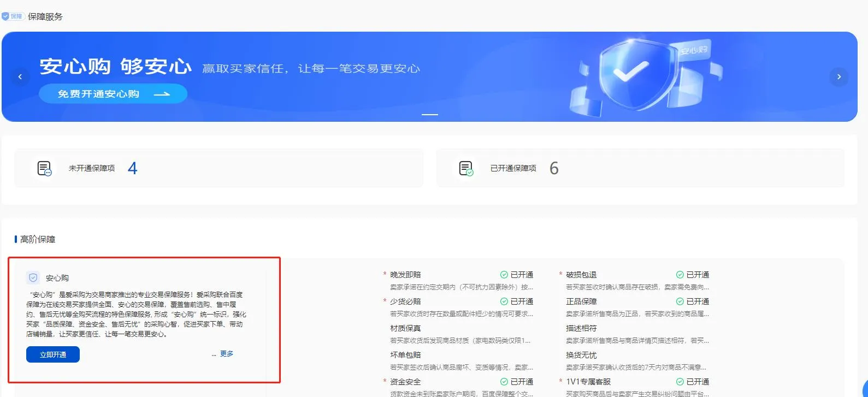This screenshot has height=397, width=868.
Task: Click 破损包退 item title
Action: pos(581,275)
